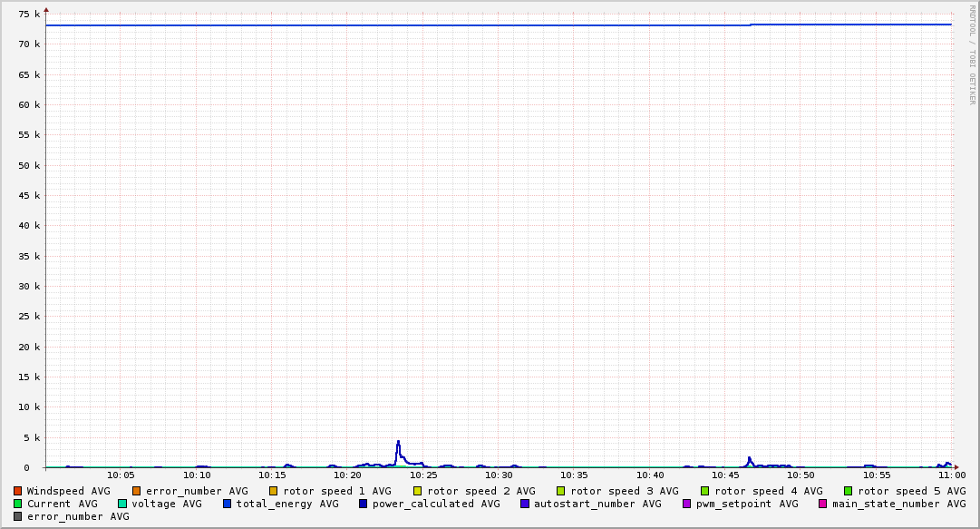Screen dimensions: 980x529
Task: Click the highest power spike near 10:23
Action: [x=398, y=442]
